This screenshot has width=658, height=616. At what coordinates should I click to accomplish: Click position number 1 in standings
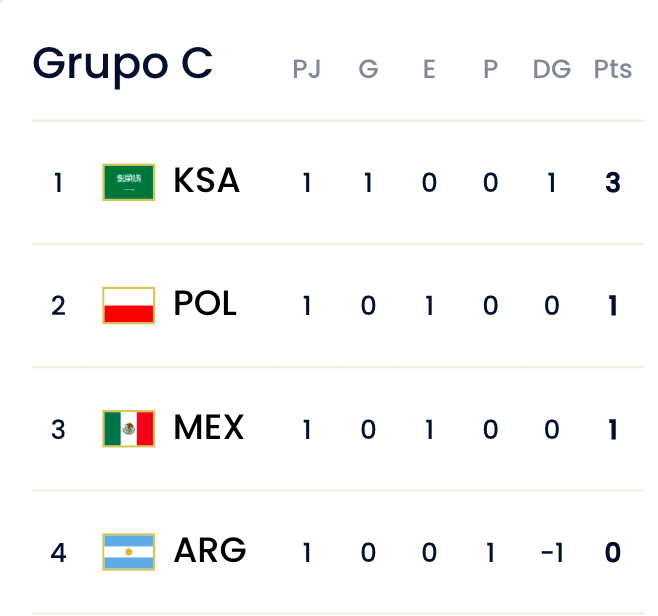58,183
